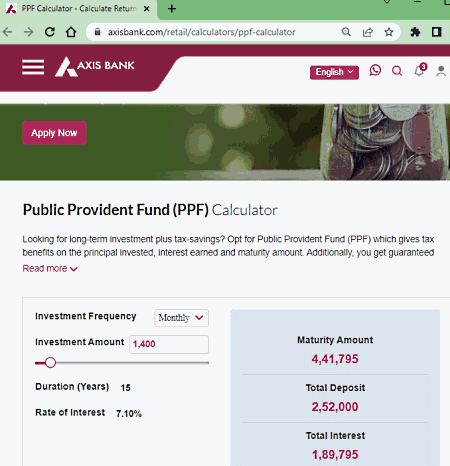The image size is (450, 466).
Task: Open the English language dropdown
Action: [x=334, y=72]
